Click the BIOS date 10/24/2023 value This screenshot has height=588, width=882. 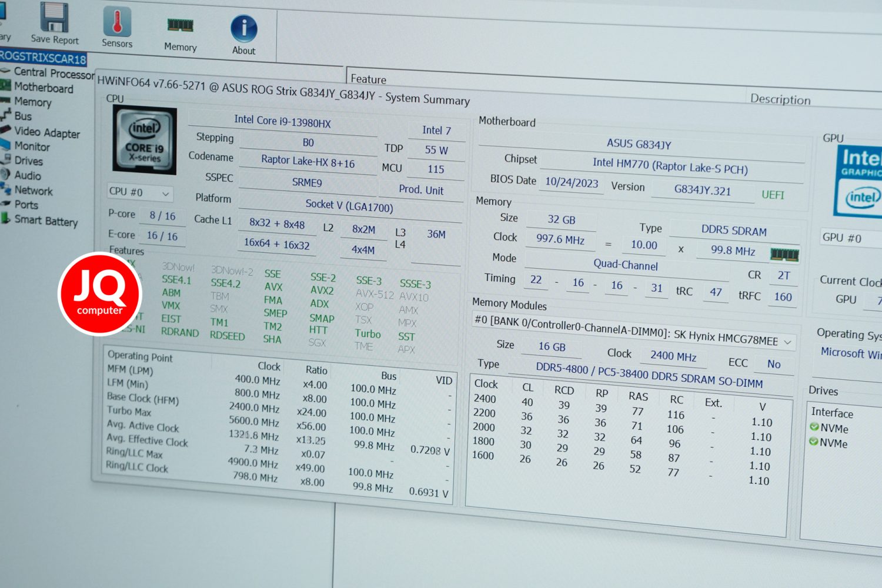pyautogui.click(x=572, y=182)
